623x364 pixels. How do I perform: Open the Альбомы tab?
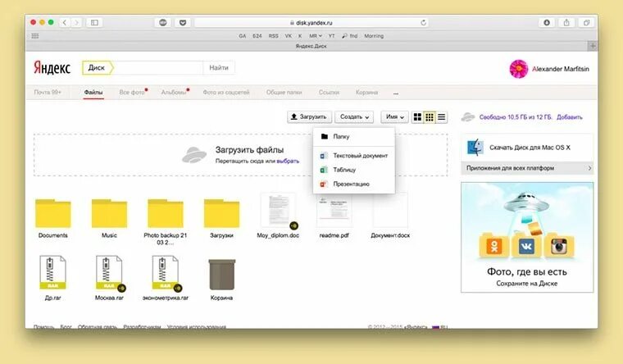[x=174, y=92]
